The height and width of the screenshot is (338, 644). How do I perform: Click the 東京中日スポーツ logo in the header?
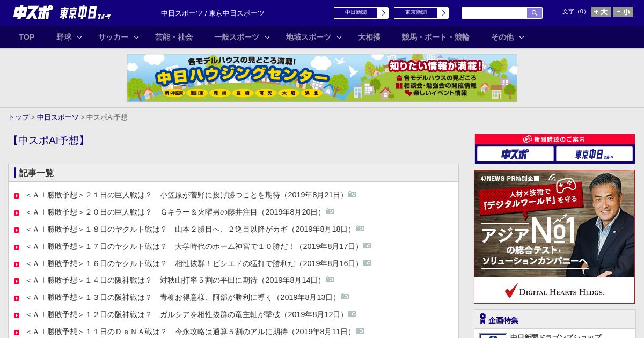click(85, 13)
